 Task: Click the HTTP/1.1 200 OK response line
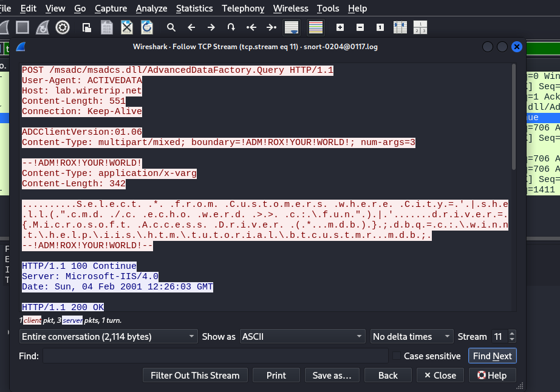pyautogui.click(x=63, y=307)
